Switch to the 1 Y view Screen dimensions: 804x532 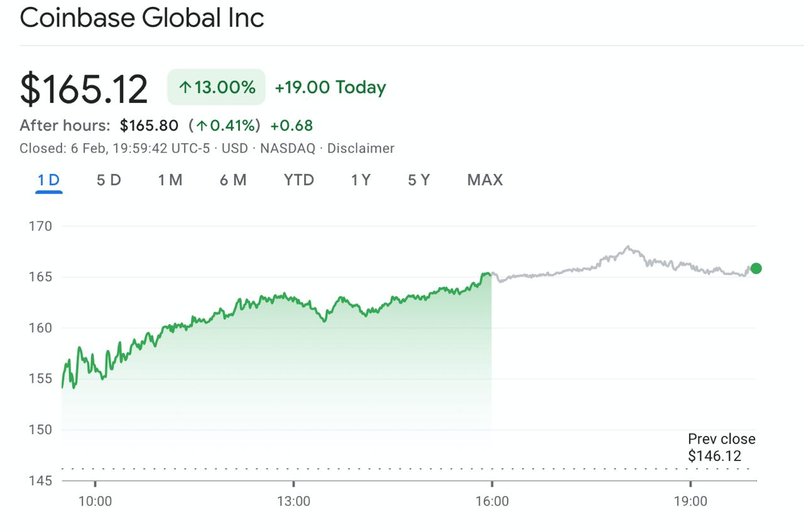(x=361, y=180)
